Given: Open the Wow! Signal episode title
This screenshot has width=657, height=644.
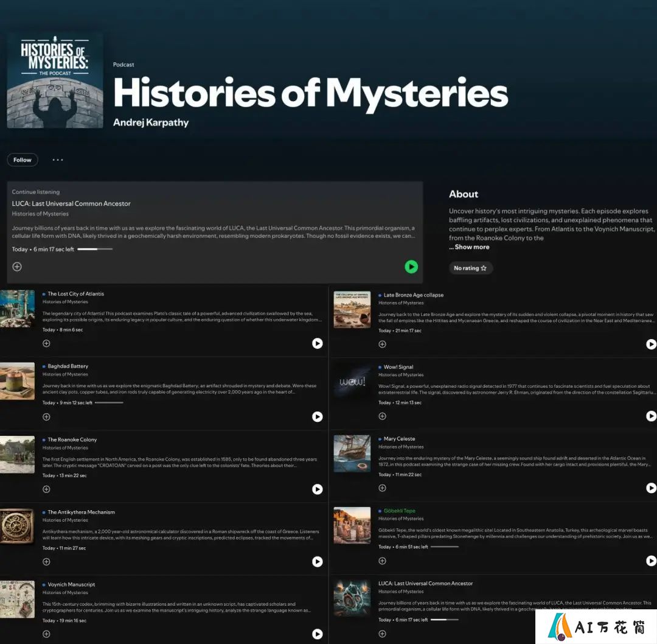Looking at the screenshot, I should 398,367.
